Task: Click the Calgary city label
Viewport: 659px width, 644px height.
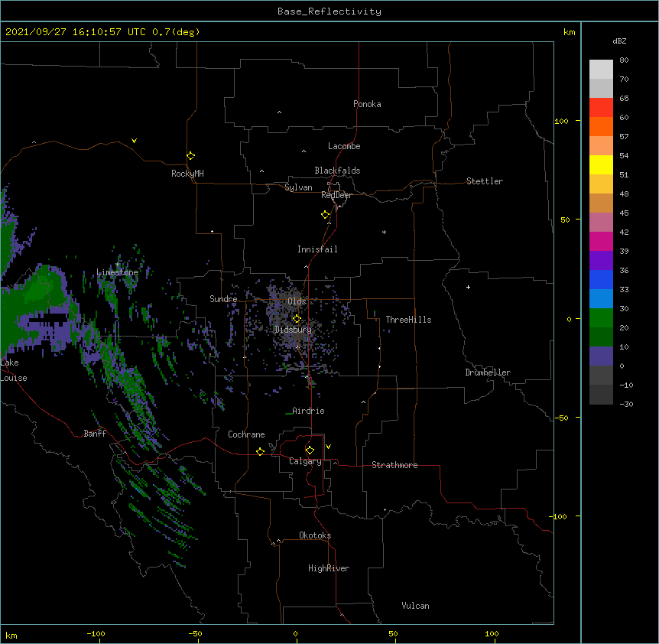Action: [x=306, y=461]
